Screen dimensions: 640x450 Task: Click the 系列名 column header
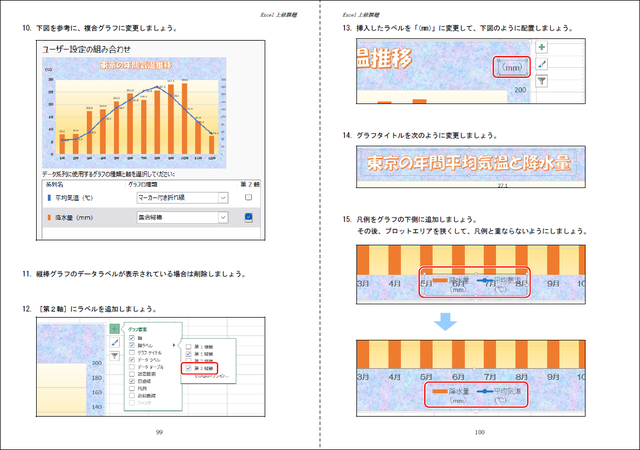click(x=54, y=184)
